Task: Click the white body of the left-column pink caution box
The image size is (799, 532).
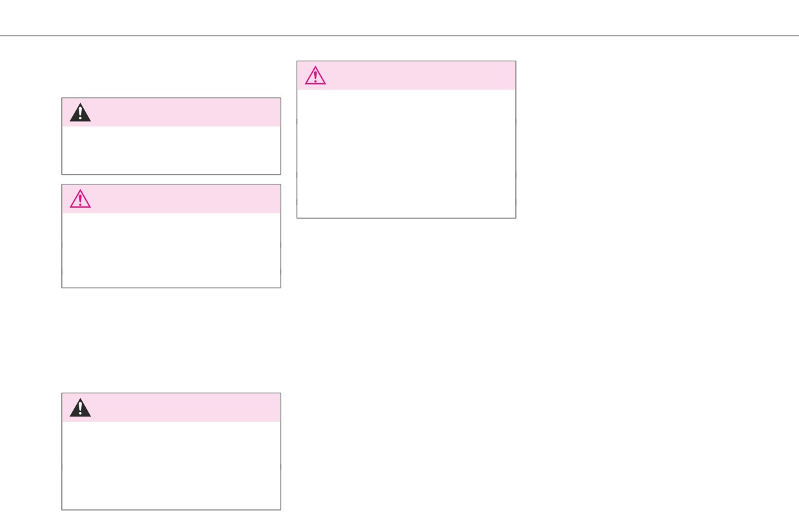Action: point(171,250)
